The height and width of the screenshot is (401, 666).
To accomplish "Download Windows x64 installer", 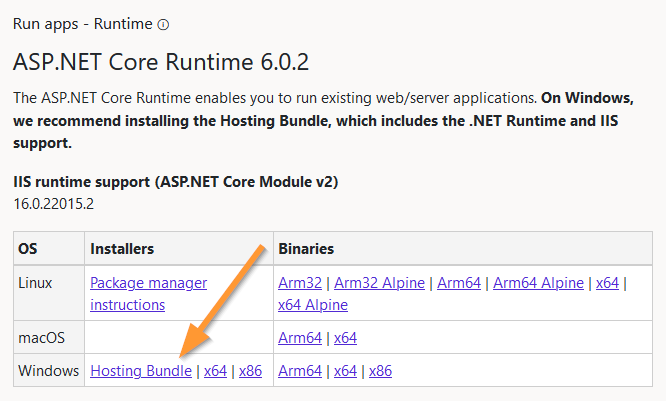I will click(x=215, y=371).
